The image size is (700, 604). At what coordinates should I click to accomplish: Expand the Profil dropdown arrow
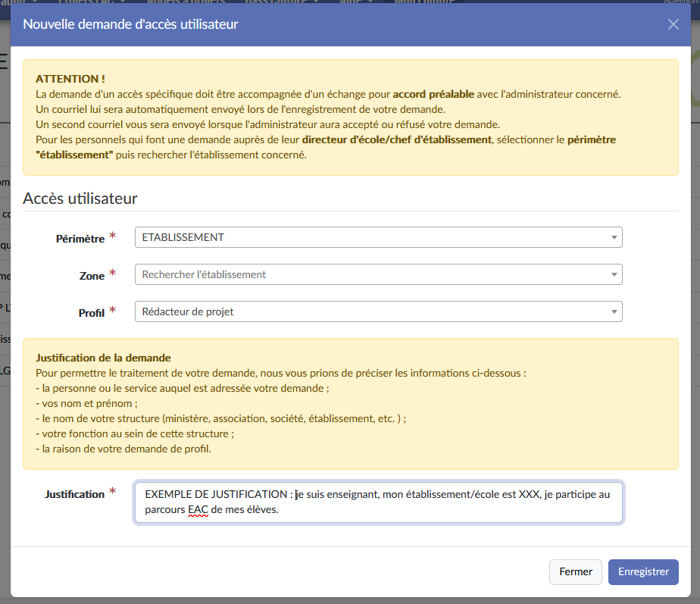click(x=614, y=311)
